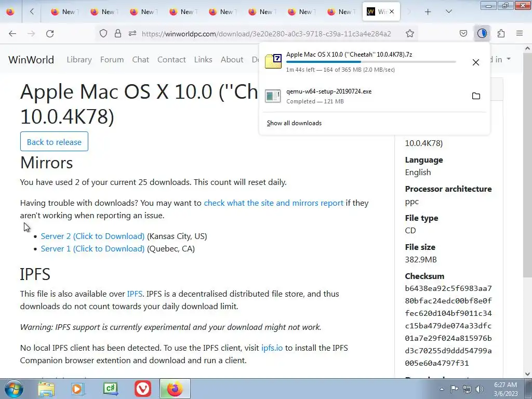The width and height of the screenshot is (532, 399).
Task: Open the tracking protection shield icon
Action: pyautogui.click(x=103, y=33)
